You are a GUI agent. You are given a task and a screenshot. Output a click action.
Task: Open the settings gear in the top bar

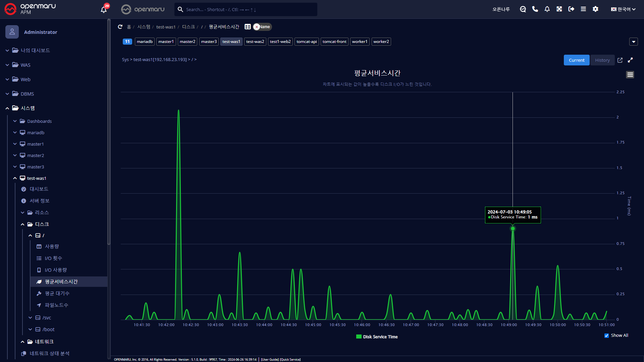[x=595, y=9]
